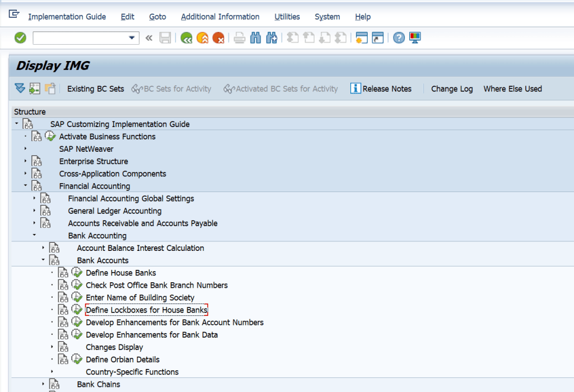Viewport: 574px width, 392px height.
Task: Open Help via the question mark icon
Action: tap(399, 38)
